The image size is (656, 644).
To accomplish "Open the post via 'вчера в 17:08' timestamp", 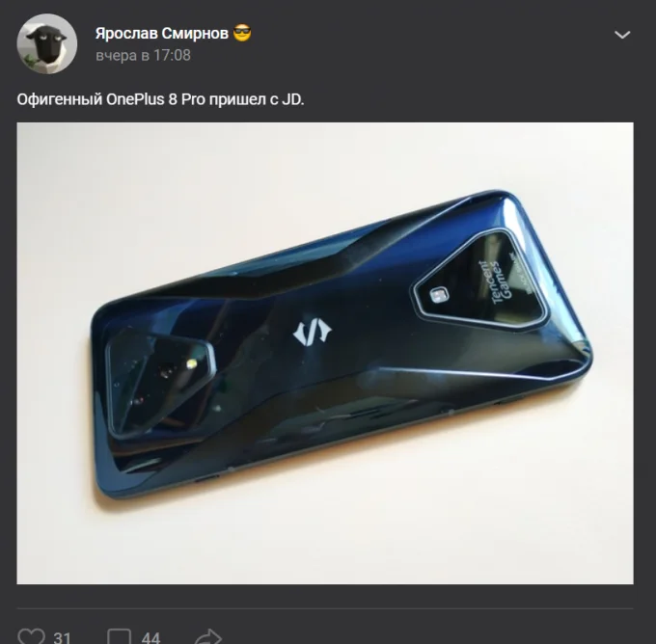I will tap(143, 55).
